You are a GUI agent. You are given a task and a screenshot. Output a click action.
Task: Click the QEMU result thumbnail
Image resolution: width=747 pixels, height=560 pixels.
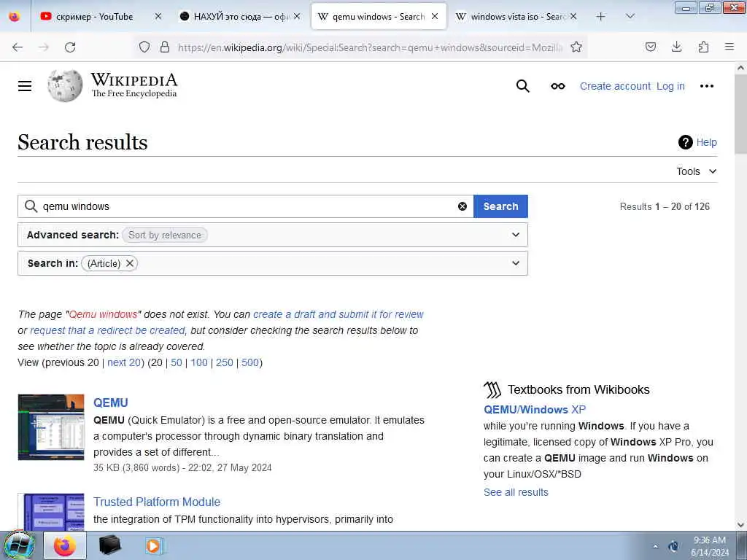(x=51, y=427)
